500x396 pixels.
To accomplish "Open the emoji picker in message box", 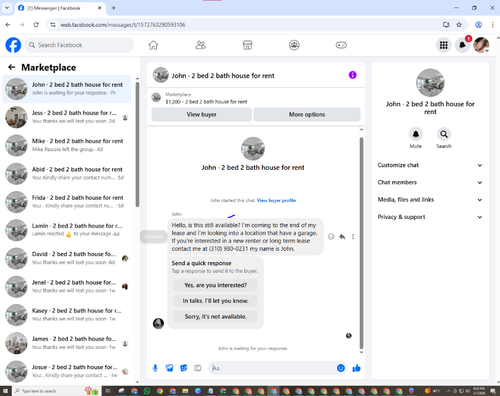I will pyautogui.click(x=341, y=368).
